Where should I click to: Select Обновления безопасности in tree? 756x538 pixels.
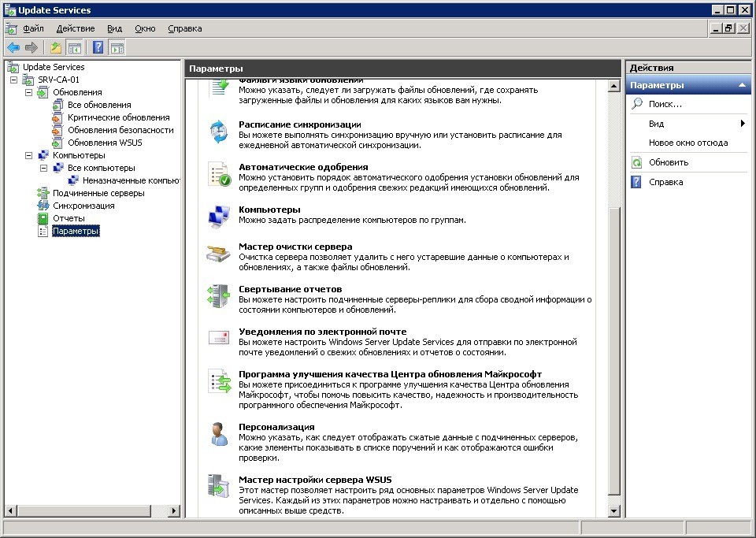click(x=120, y=130)
